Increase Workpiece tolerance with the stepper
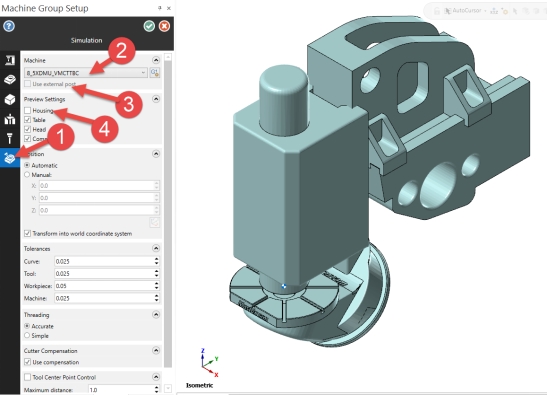 pyautogui.click(x=157, y=284)
